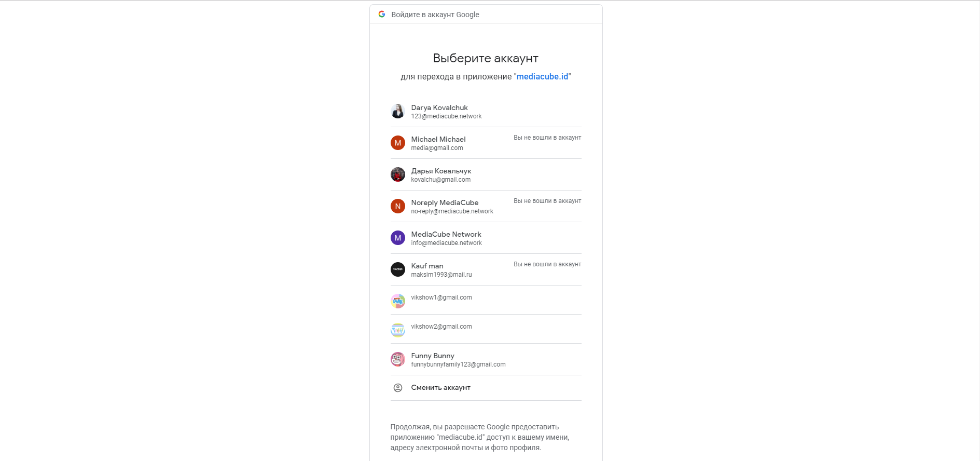Click Noreply MediaCube's N avatar

(398, 206)
